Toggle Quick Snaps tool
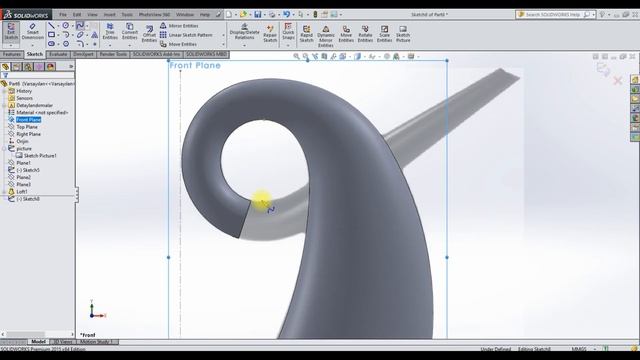The height and width of the screenshot is (360, 640). tap(288, 32)
